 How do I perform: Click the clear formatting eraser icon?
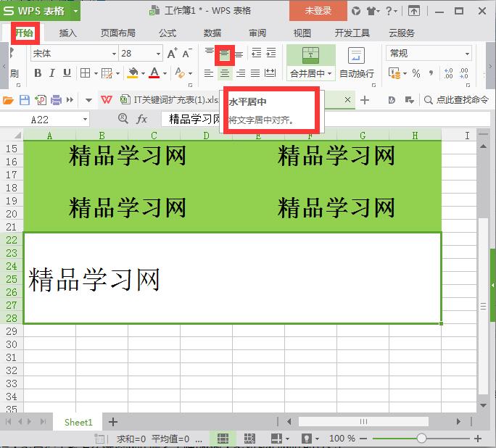pos(180,73)
